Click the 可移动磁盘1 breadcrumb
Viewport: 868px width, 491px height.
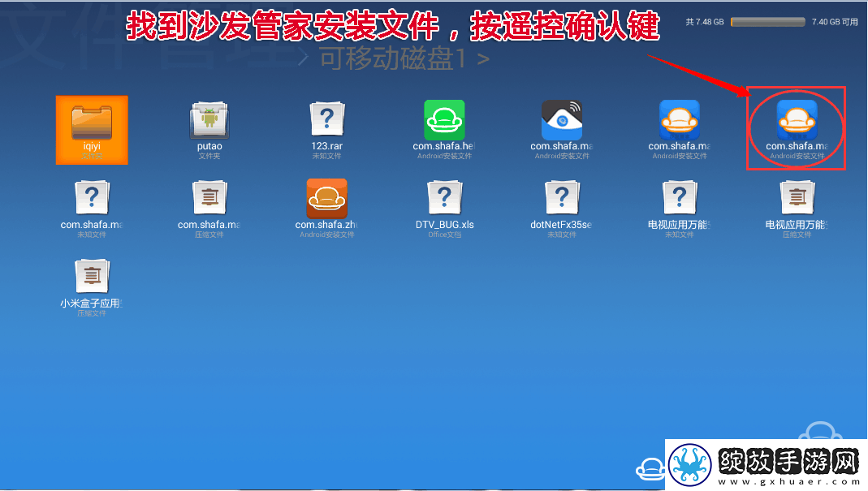pyautogui.click(x=392, y=58)
